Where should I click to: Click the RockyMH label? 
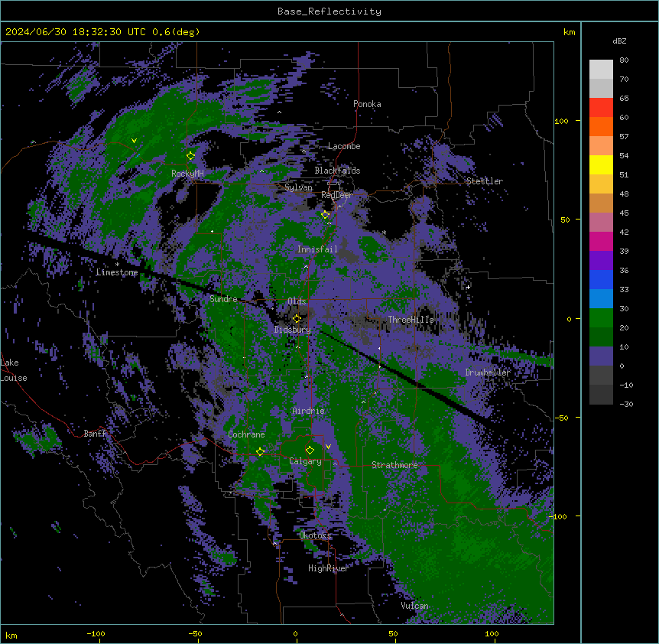pos(188,174)
